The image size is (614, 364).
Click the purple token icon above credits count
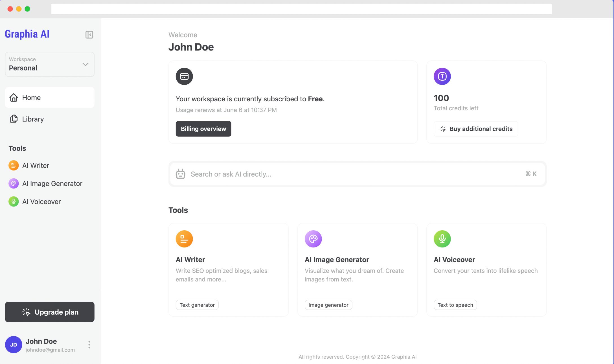(x=442, y=76)
